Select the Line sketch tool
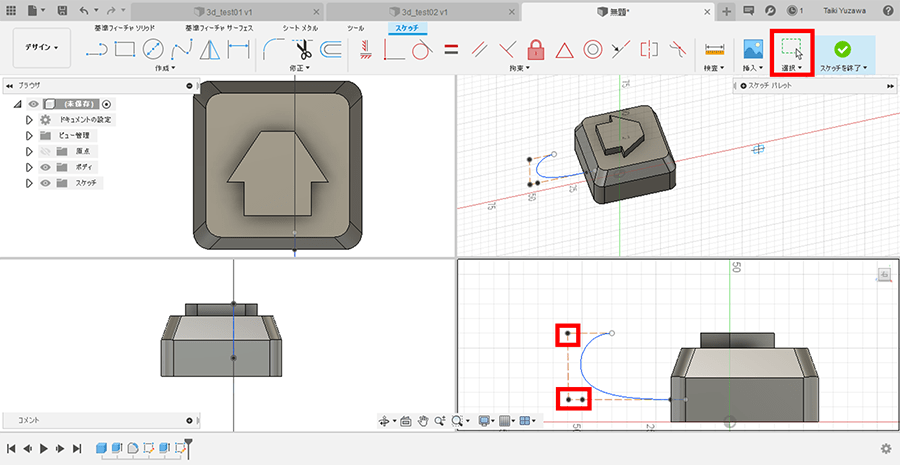Image resolution: width=900 pixels, height=465 pixels. 96,48
